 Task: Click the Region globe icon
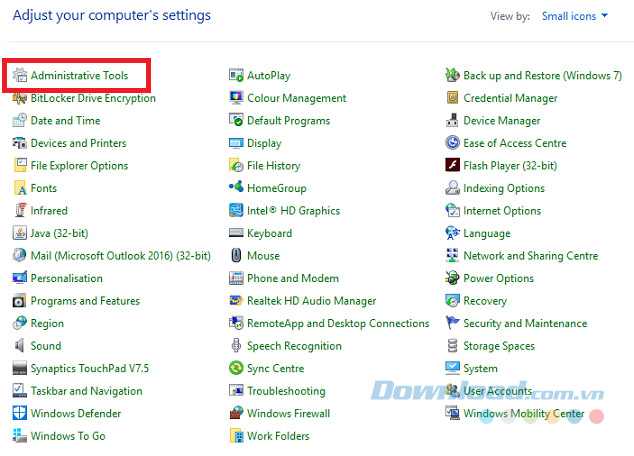tap(19, 323)
